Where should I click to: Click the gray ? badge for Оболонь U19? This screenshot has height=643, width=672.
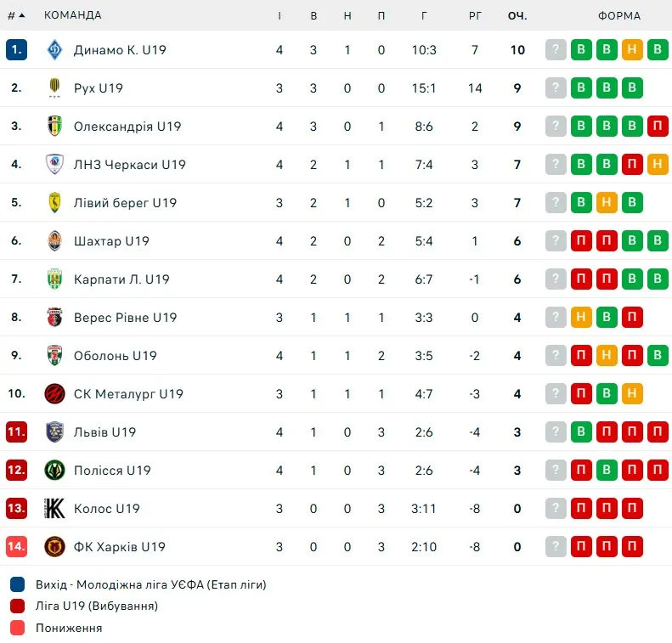point(556,355)
